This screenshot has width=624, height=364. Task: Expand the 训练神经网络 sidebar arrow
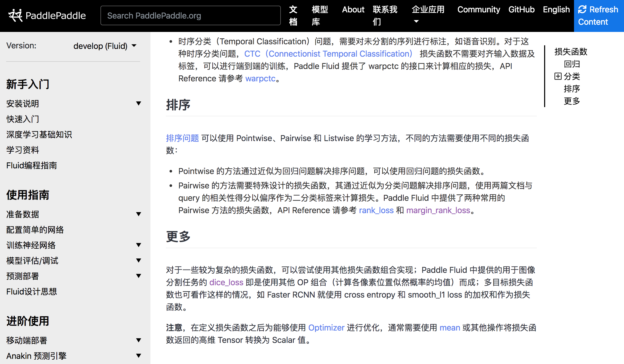coord(139,245)
